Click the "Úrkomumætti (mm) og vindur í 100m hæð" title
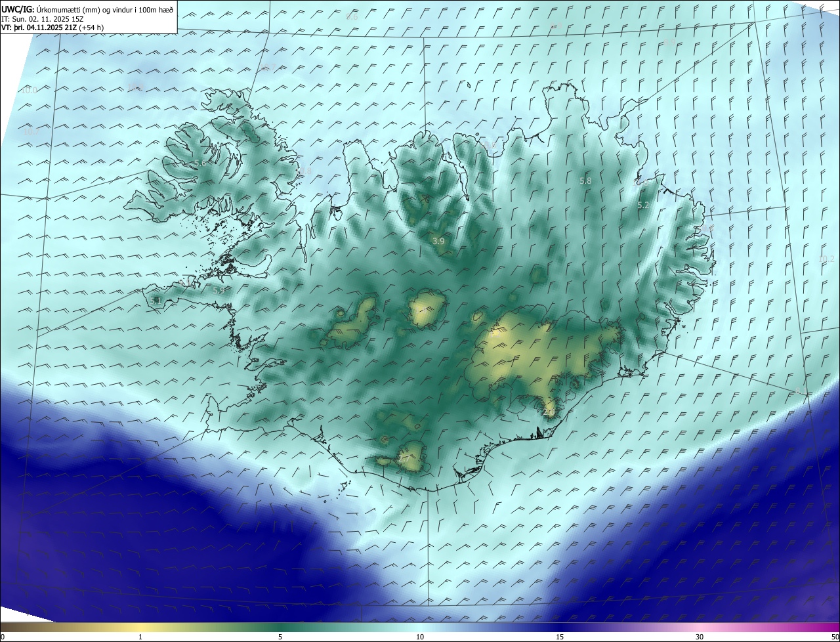 105,9
